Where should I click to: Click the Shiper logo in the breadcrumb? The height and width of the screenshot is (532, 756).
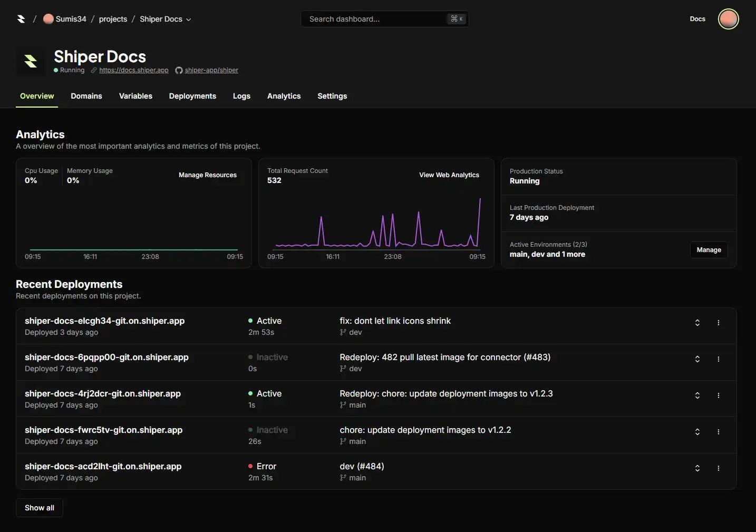click(x=21, y=19)
